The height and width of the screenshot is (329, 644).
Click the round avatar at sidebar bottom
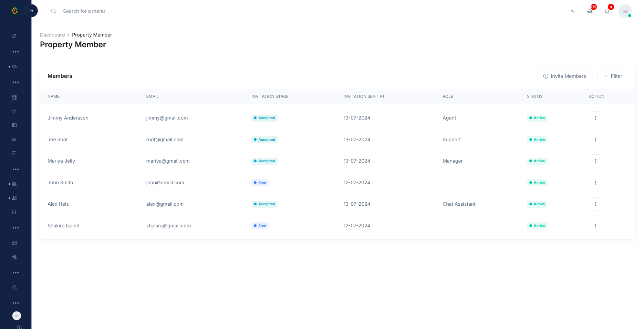pos(17,316)
